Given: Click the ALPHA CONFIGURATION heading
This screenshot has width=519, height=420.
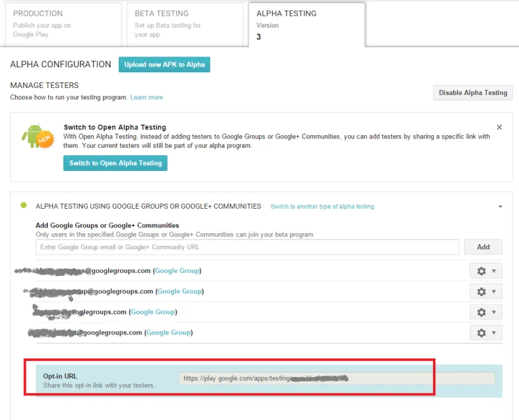Looking at the screenshot, I should click(60, 64).
